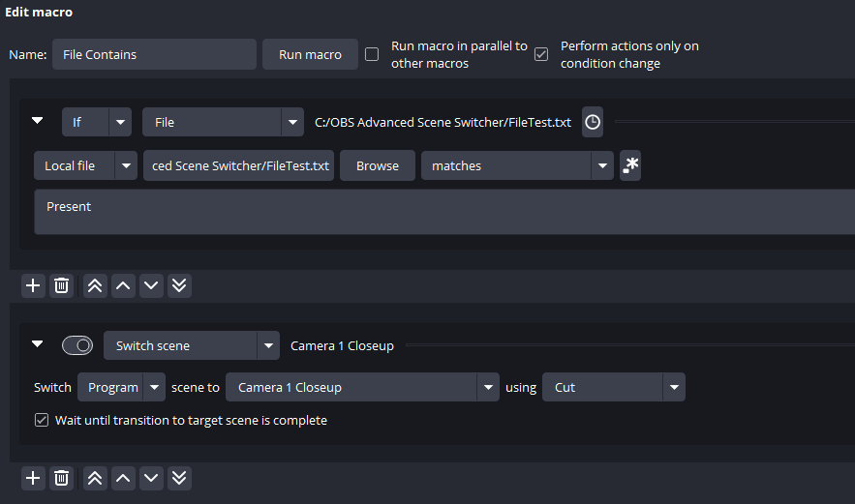Image resolution: width=855 pixels, height=504 pixels.
Task: Collapse the File condition section arrow
Action: 37,120
